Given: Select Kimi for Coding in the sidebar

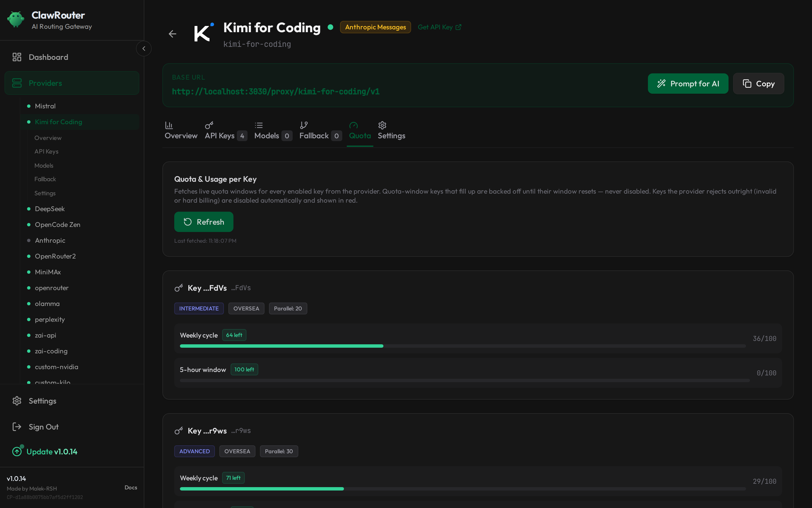Looking at the screenshot, I should (80, 122).
